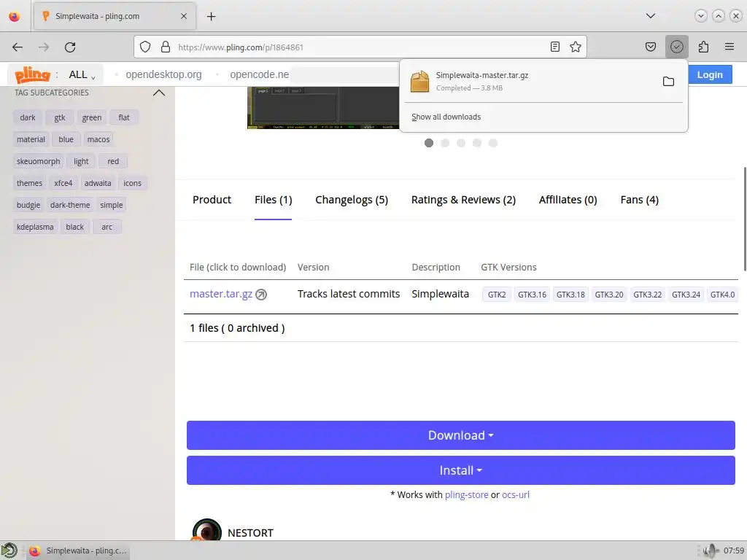Screen dimensions: 747x560
Task: Click the page vertical scrollbar
Action: click(745, 219)
